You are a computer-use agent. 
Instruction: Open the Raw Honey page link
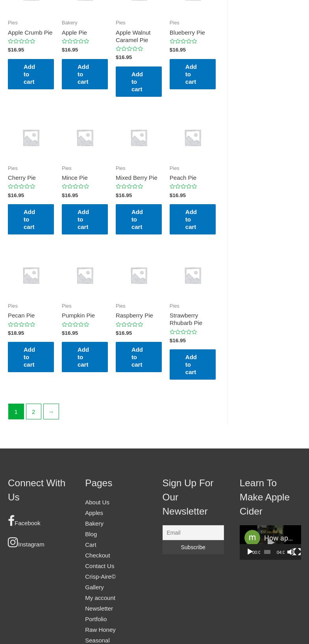coord(100,629)
